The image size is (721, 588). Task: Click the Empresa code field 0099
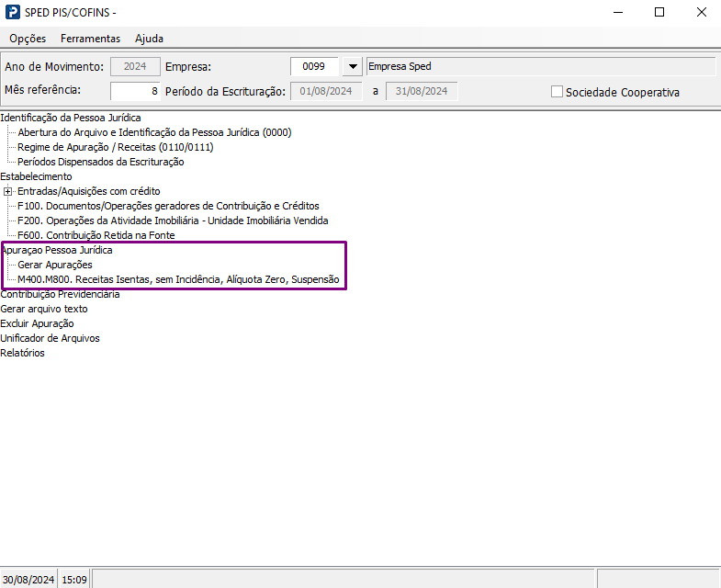click(x=314, y=67)
